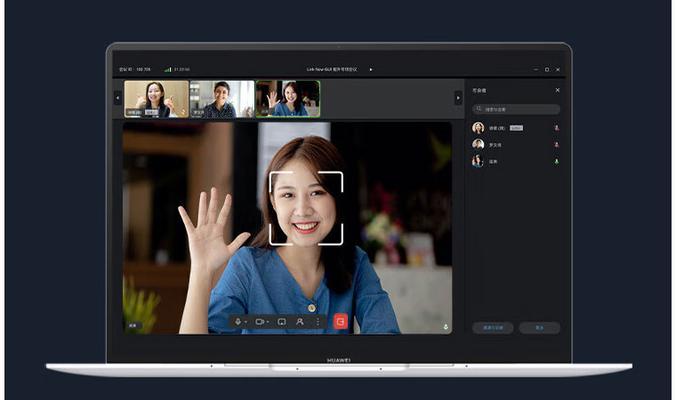
Task: Open first participant's avatar in list
Action: point(478,128)
